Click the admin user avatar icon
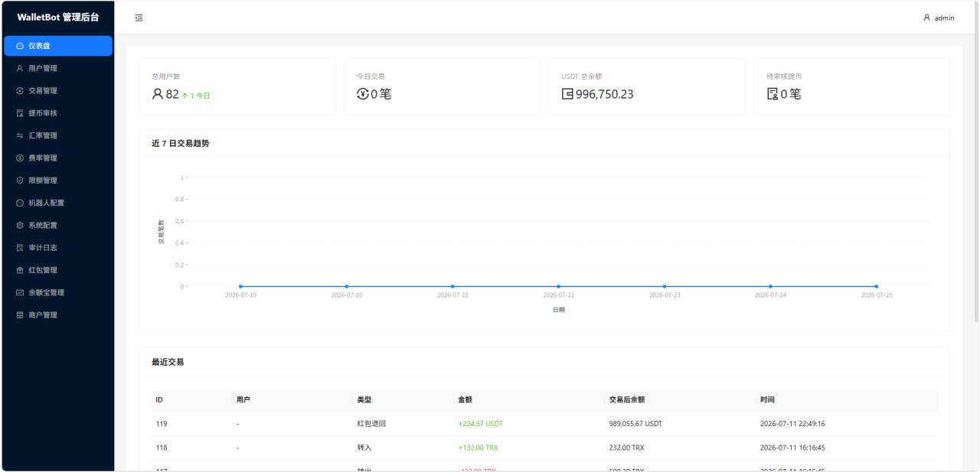 click(x=926, y=18)
